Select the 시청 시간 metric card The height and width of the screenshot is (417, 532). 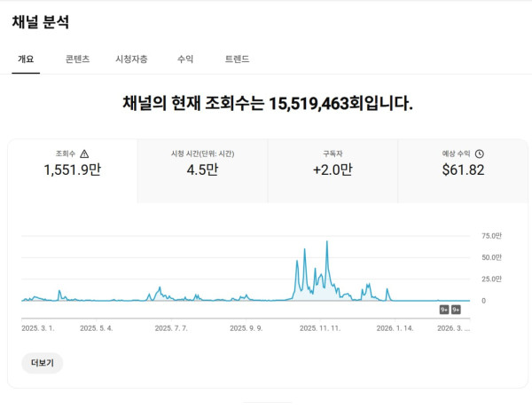coord(202,163)
